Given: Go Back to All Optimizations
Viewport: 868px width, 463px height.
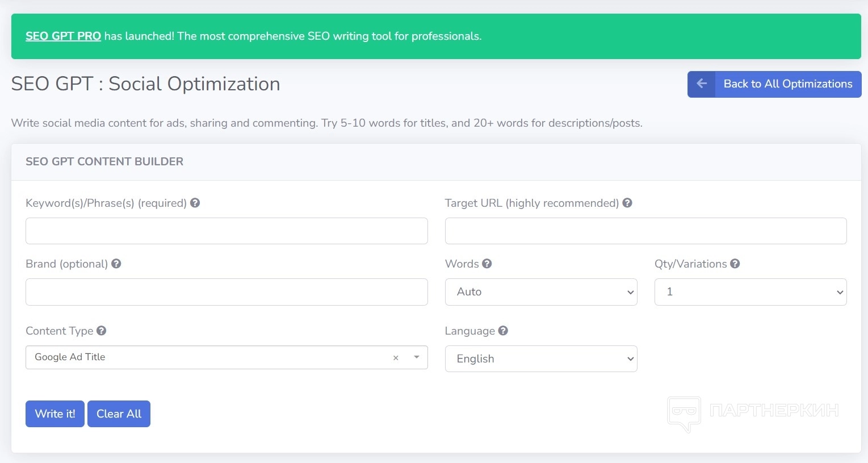Looking at the screenshot, I should 787,84.
